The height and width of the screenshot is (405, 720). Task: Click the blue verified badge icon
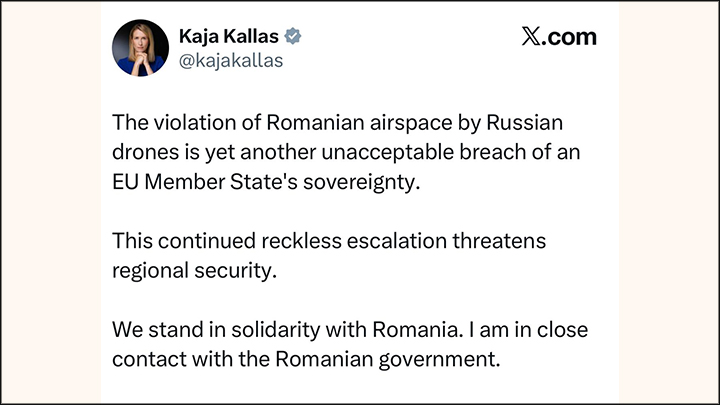292,36
